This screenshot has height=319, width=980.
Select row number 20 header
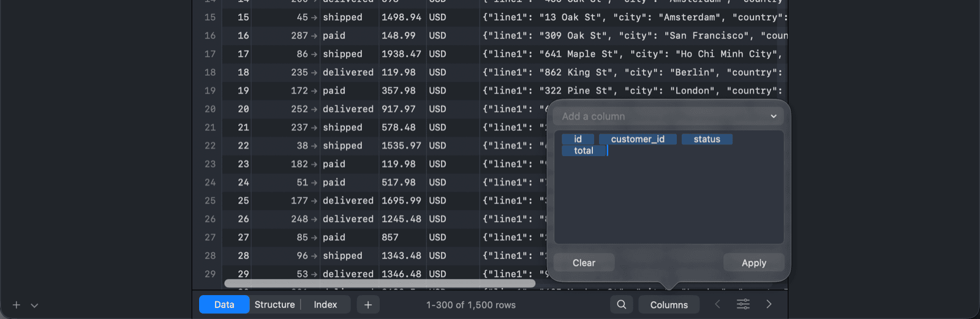click(x=210, y=109)
